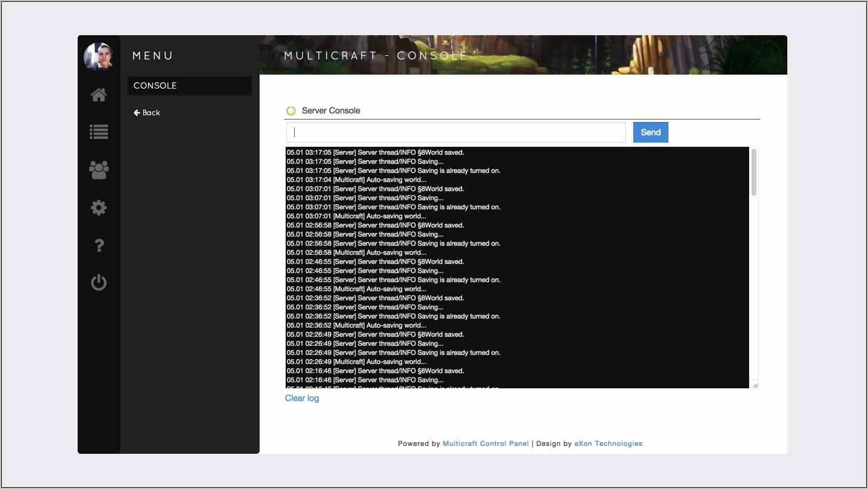Select the CONSOLE menu item
868x489 pixels.
[x=190, y=86]
